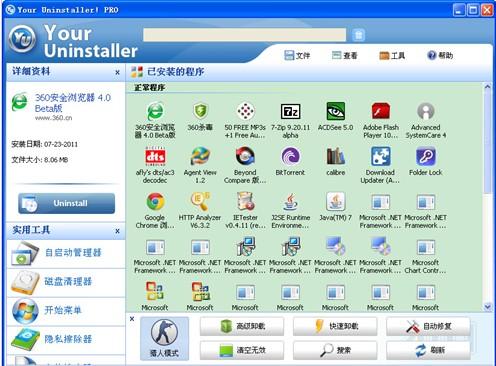Select the 50 FREE MP3s program icon
This screenshot has width=496, height=366.
pos(245,111)
